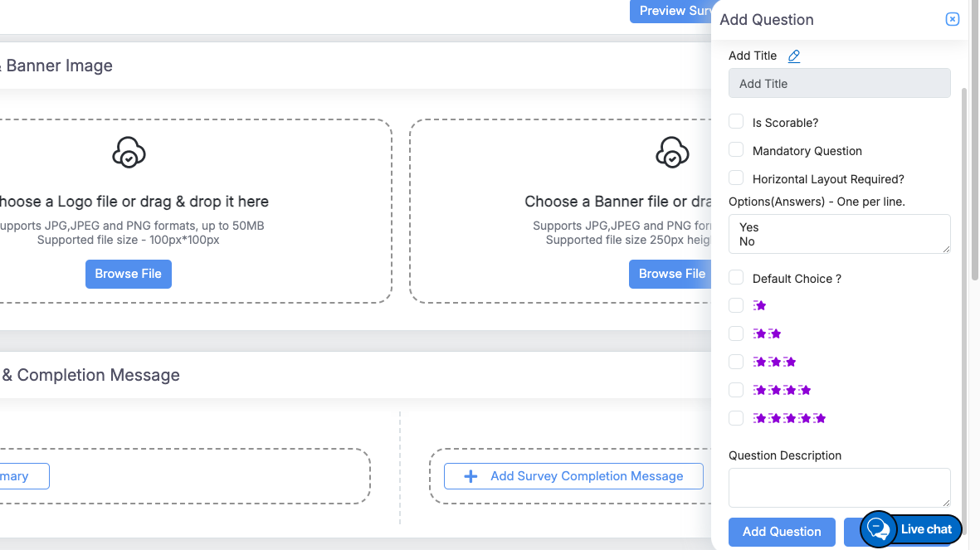
Task: Select the two-star rating checkbox
Action: point(736,333)
